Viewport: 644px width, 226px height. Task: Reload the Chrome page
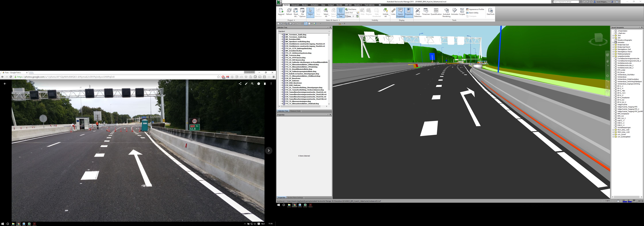[11, 77]
